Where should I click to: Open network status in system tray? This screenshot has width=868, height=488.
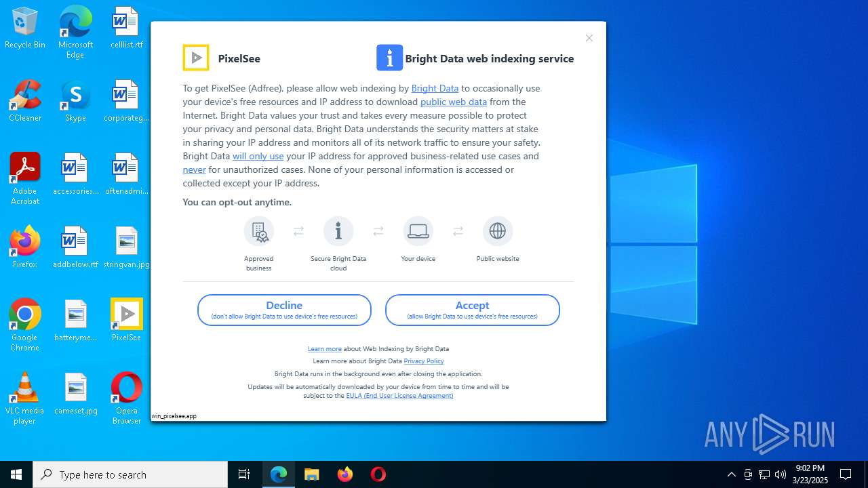(764, 474)
